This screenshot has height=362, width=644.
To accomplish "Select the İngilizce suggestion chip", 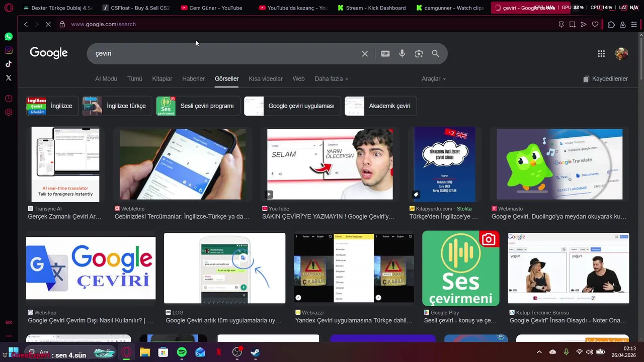I will tap(52, 106).
